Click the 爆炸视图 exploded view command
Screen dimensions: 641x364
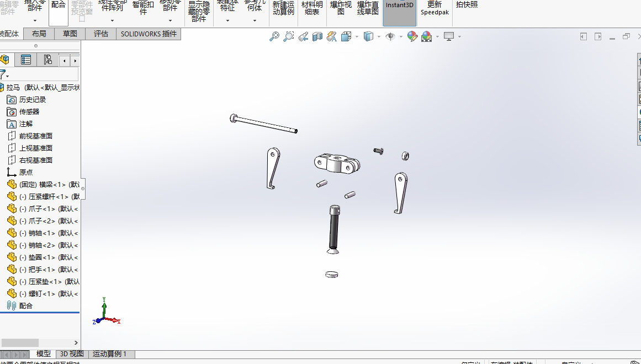click(341, 8)
